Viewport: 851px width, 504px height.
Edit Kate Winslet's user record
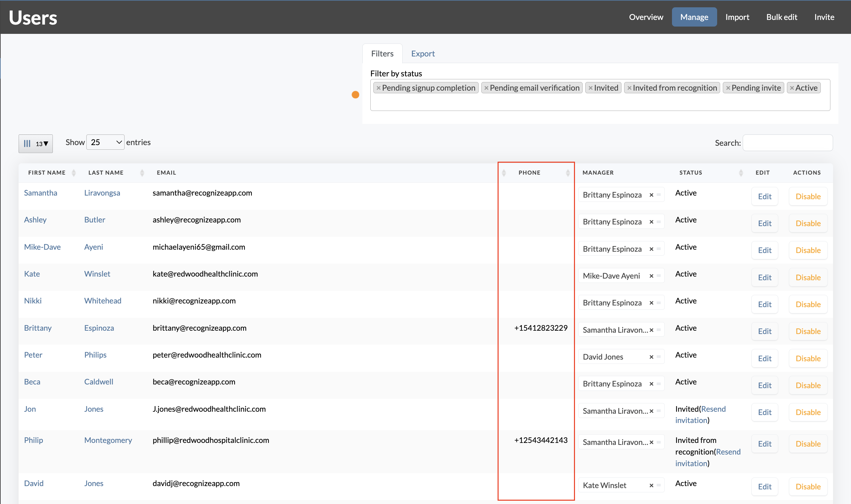(x=764, y=278)
